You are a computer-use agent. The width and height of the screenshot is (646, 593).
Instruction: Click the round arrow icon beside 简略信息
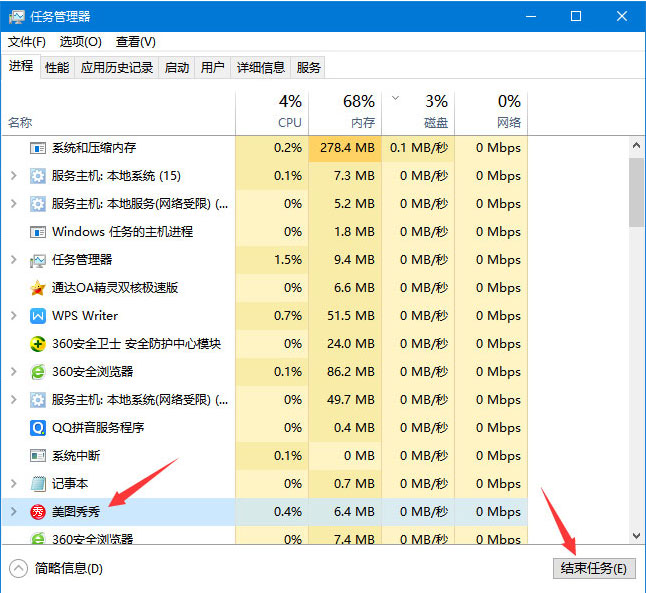point(19,569)
